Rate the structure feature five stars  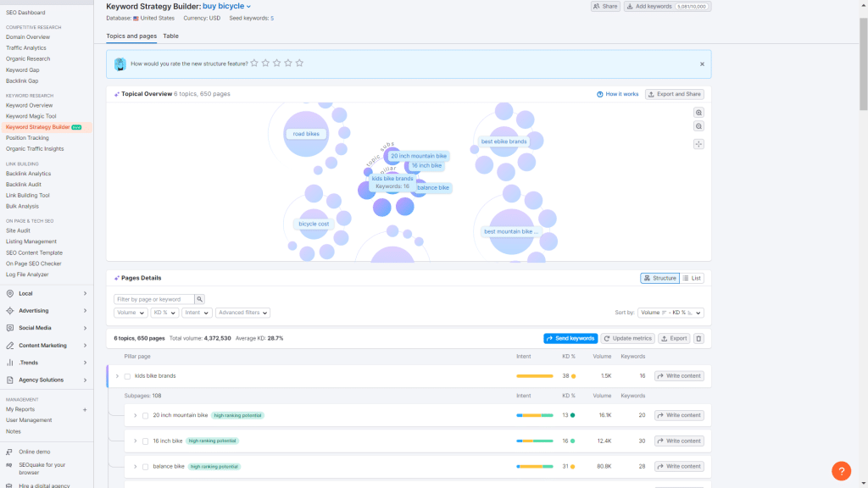(x=299, y=62)
